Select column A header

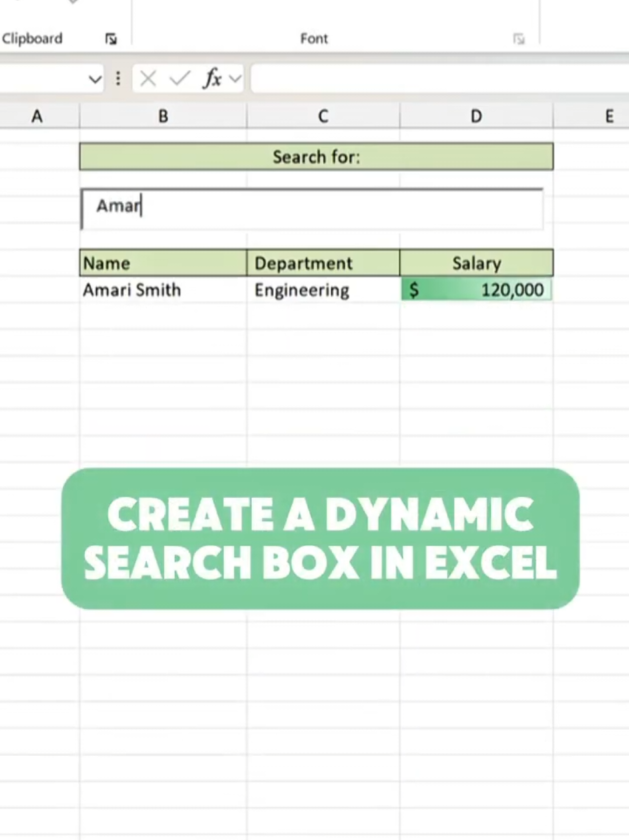point(37,116)
